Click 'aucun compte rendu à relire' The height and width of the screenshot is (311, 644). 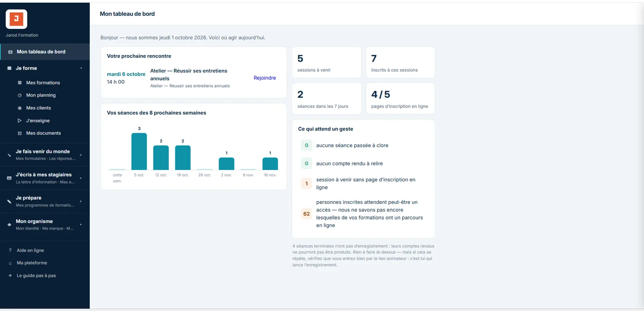tap(350, 164)
